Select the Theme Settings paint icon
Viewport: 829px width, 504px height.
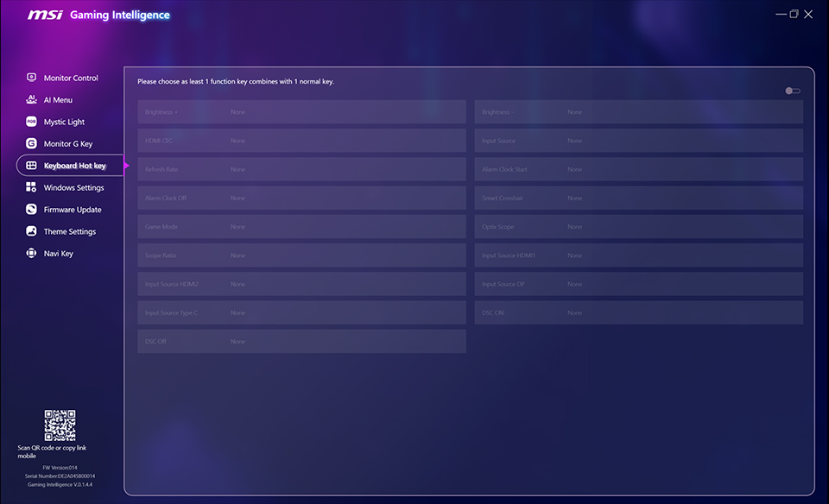[32, 231]
